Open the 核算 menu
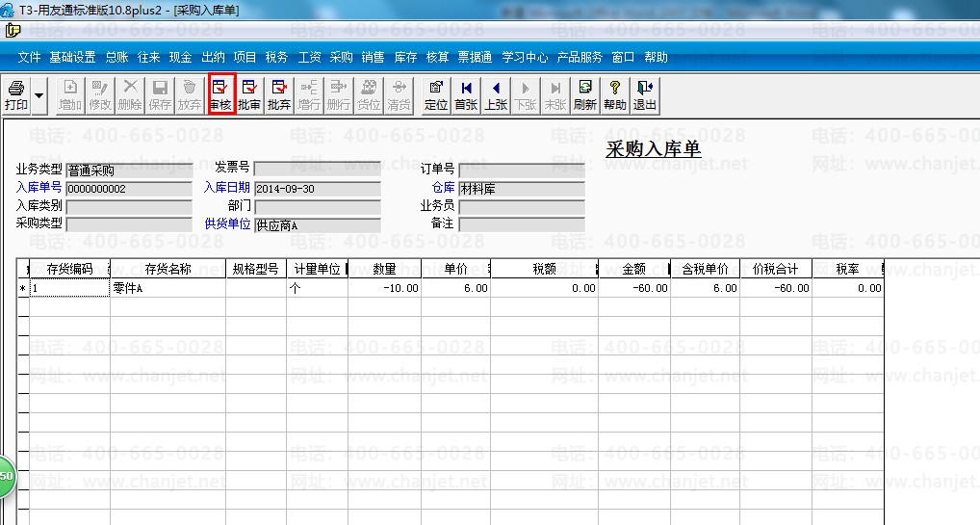The height and width of the screenshot is (525, 980). click(x=437, y=58)
